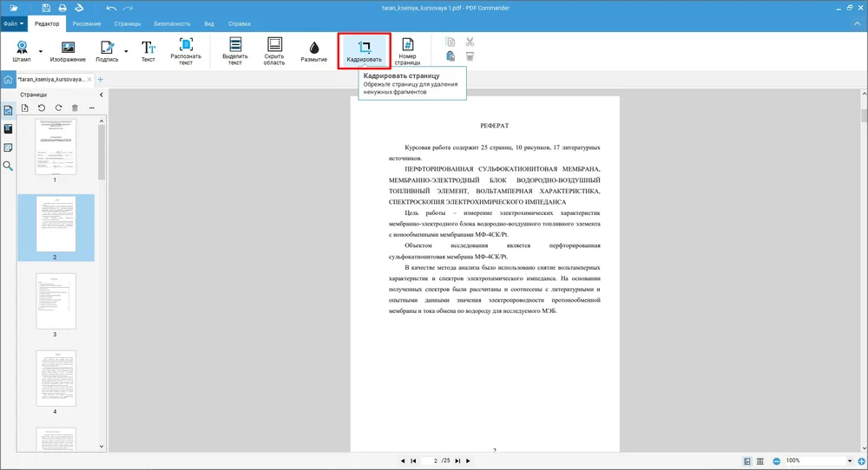The height and width of the screenshot is (470, 868).
Task: Close the taran_kseniya_kursovaya document tab
Action: (x=89, y=80)
